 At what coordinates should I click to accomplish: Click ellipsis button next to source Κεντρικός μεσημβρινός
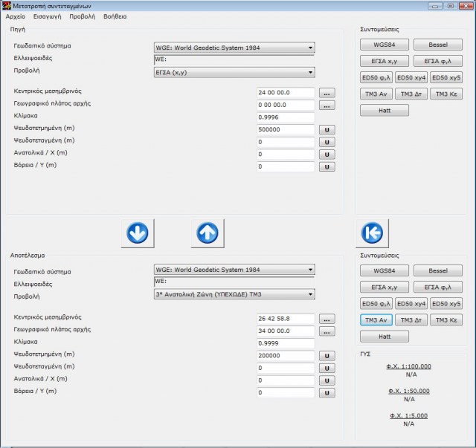click(x=327, y=93)
